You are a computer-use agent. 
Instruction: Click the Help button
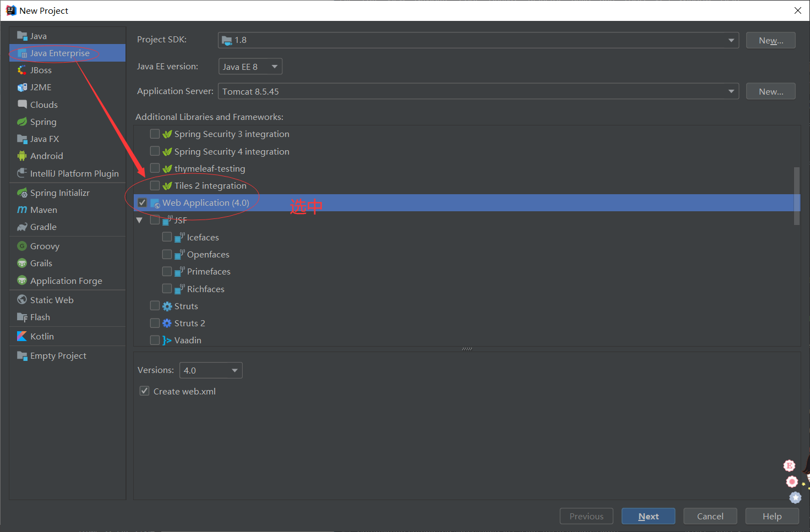pyautogui.click(x=772, y=516)
